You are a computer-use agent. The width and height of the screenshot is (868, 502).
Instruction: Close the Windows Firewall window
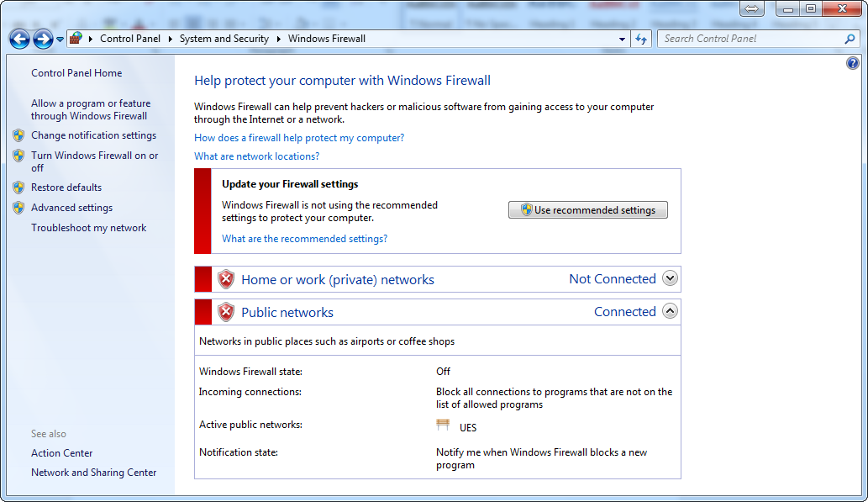[842, 9]
